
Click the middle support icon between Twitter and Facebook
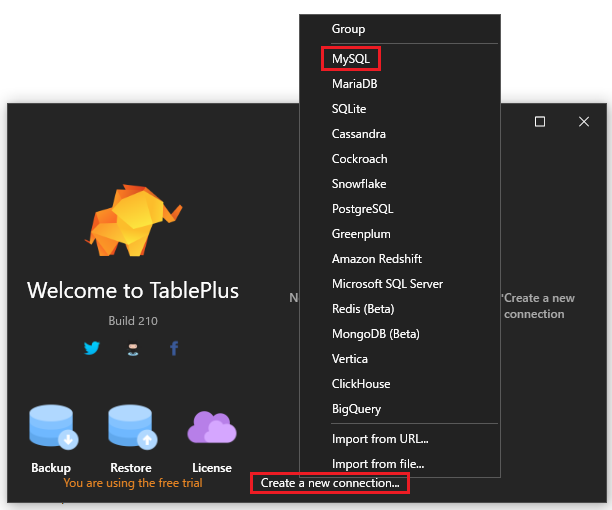[133, 349]
